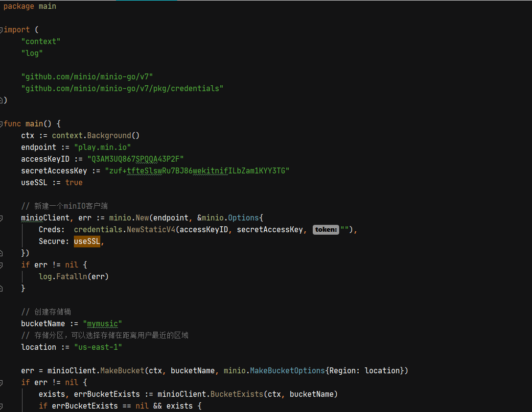532x412 pixels.
Task: Click the closing fold marker at import's ')'
Action: coord(1,100)
